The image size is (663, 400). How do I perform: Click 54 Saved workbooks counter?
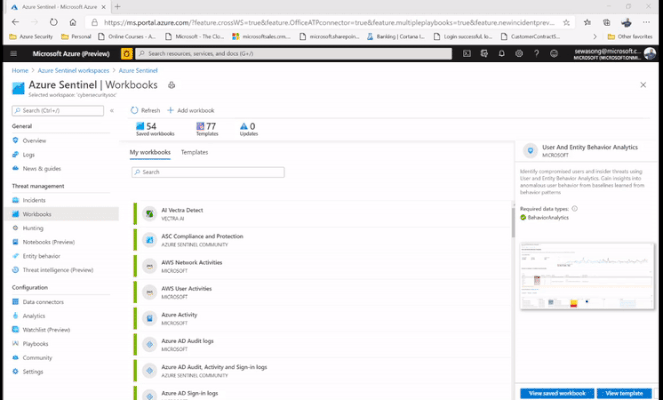pyautogui.click(x=155, y=129)
